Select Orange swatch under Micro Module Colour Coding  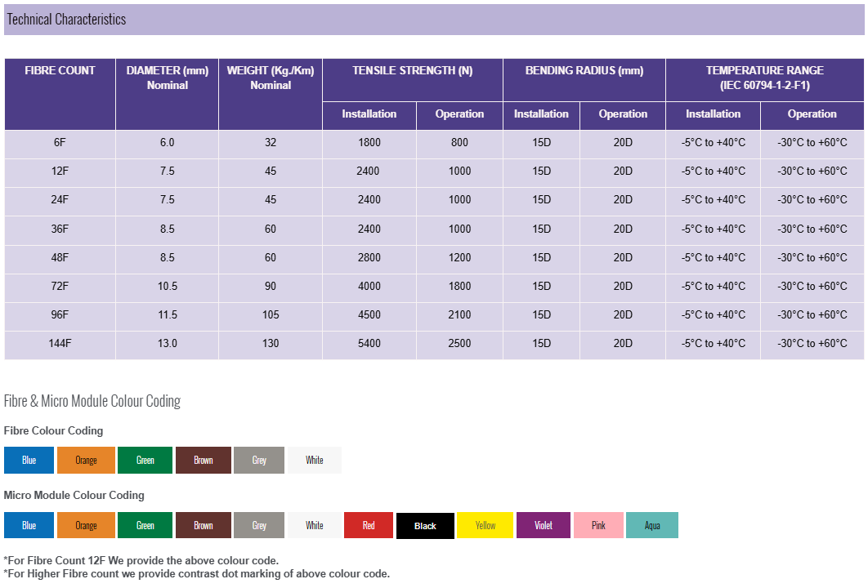pos(86,525)
